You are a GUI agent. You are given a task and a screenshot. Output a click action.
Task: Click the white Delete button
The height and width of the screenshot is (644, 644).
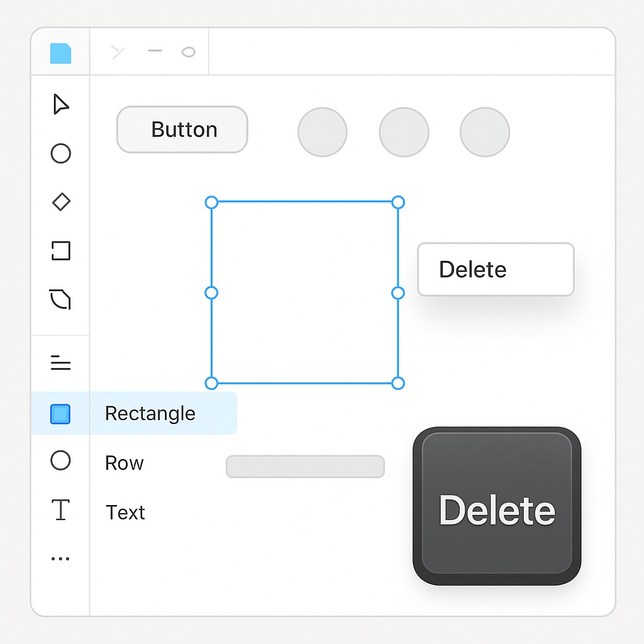pos(495,269)
